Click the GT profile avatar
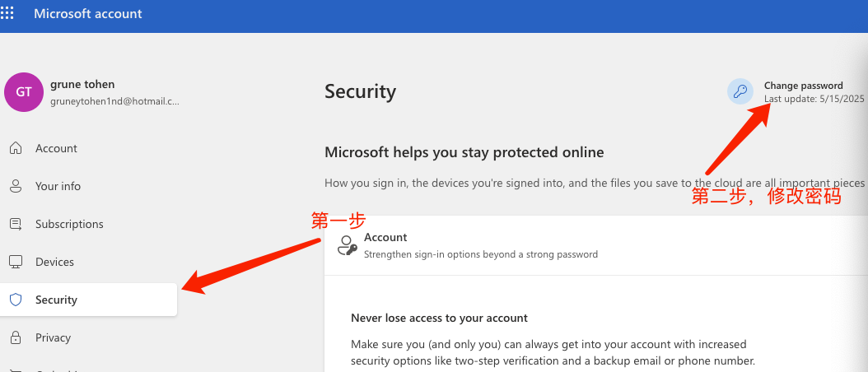 click(24, 92)
